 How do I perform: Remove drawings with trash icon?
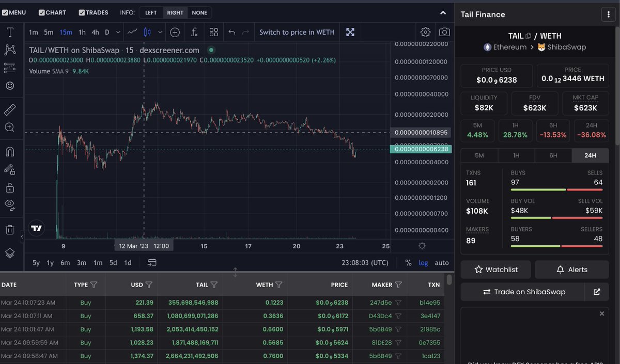pyautogui.click(x=10, y=229)
